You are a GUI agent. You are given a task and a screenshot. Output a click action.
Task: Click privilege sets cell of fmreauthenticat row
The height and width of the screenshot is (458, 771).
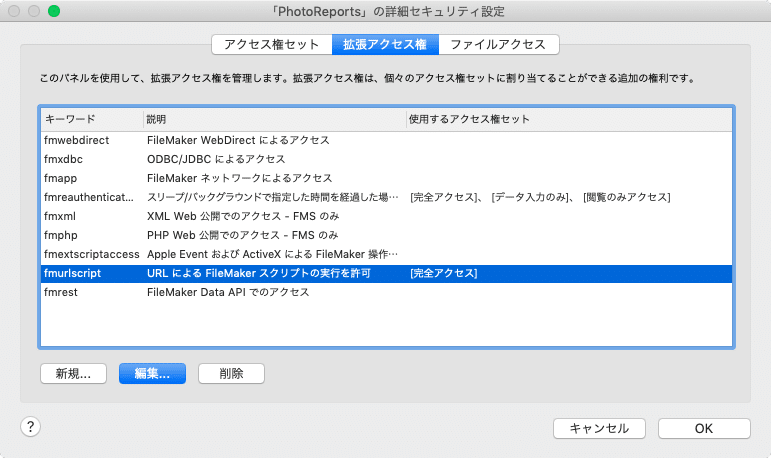coord(540,197)
